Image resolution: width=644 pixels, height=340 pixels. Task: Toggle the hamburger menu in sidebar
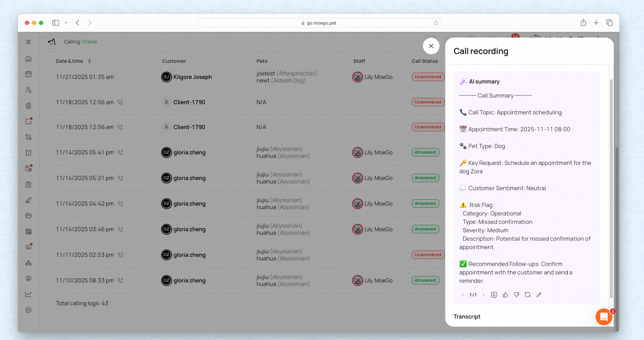tap(28, 42)
